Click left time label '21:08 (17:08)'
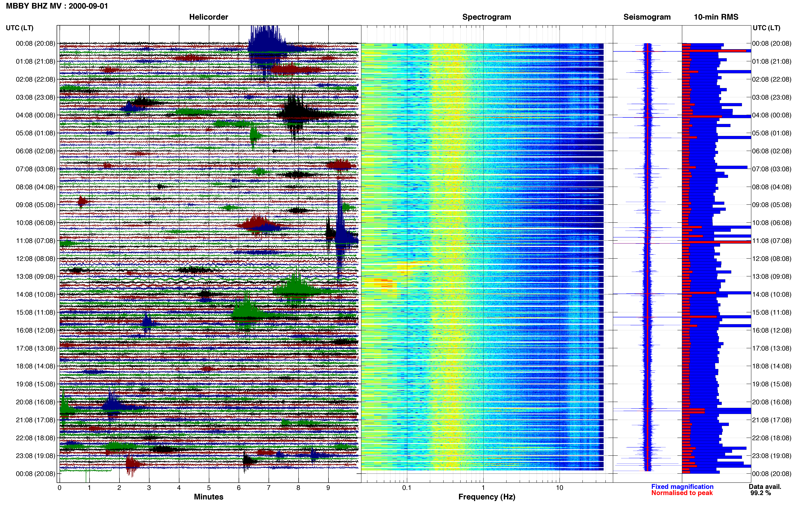The image size is (812, 508). pyautogui.click(x=35, y=420)
